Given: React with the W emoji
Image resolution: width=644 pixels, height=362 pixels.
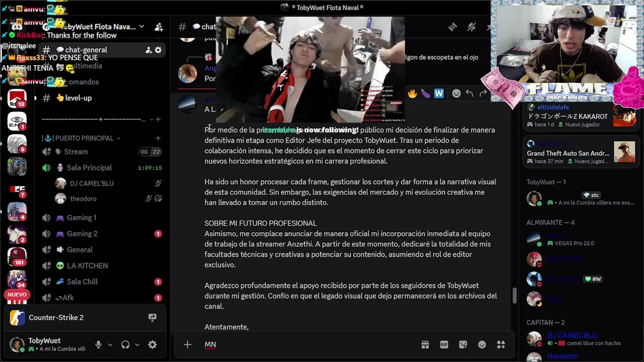Looking at the screenshot, I should [x=439, y=93].
